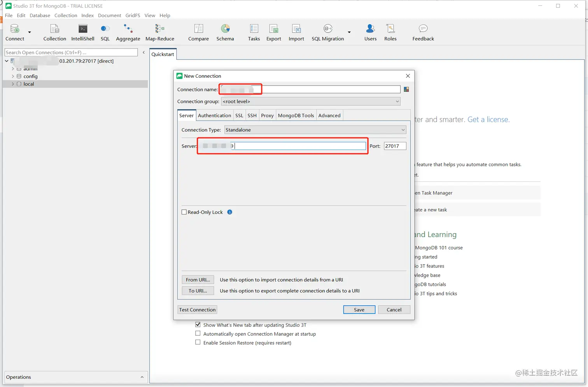Click the local database icon in tree
Viewport: 588px width, 387px height.
click(x=19, y=84)
